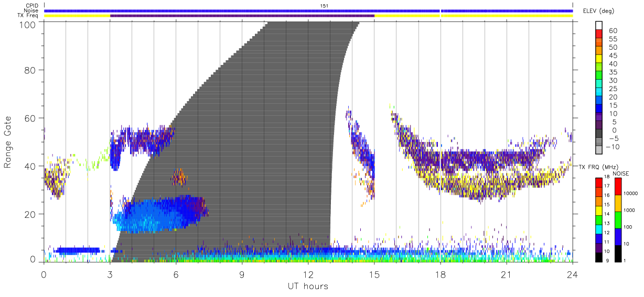The image size is (644, 297).
Task: Select the NOISE legend title
Action: (621, 173)
